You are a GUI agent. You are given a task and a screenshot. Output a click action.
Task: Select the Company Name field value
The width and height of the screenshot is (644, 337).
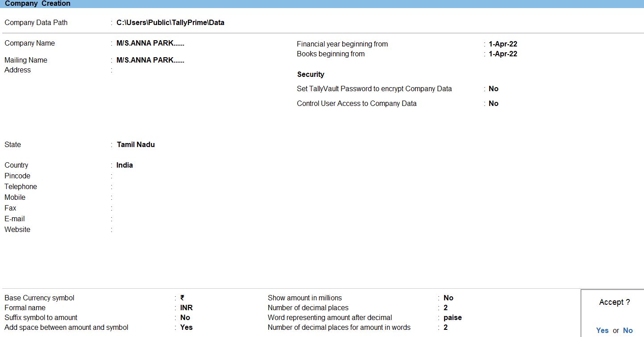pyautogui.click(x=150, y=43)
